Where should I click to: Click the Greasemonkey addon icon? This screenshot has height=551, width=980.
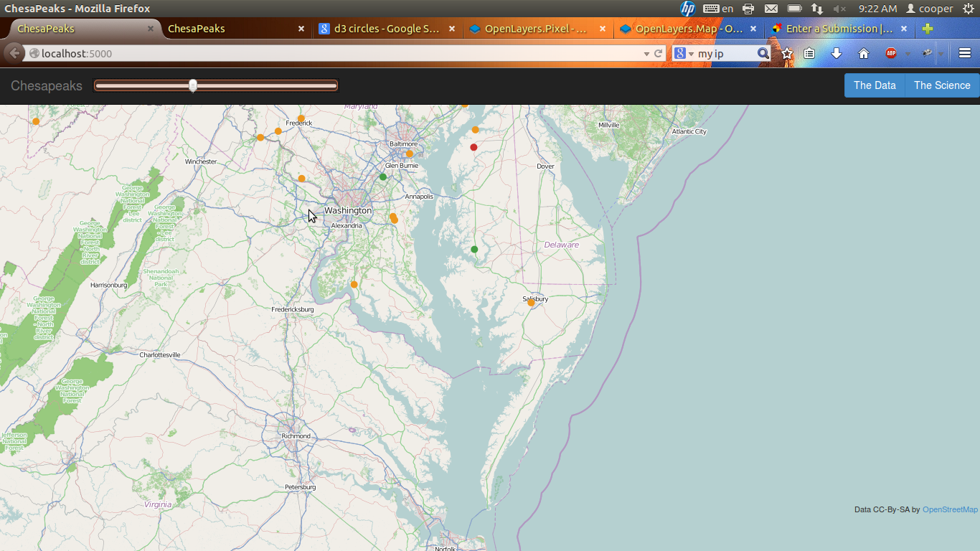coord(927,54)
